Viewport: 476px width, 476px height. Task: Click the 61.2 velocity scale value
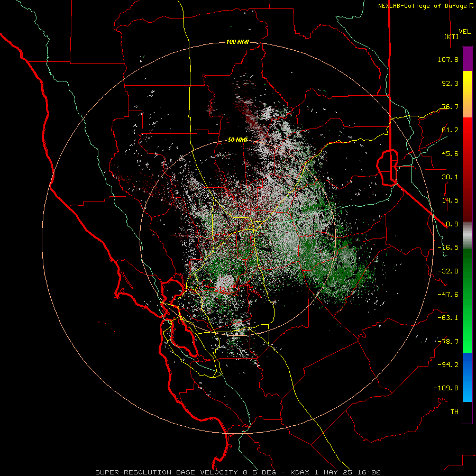[450, 130]
